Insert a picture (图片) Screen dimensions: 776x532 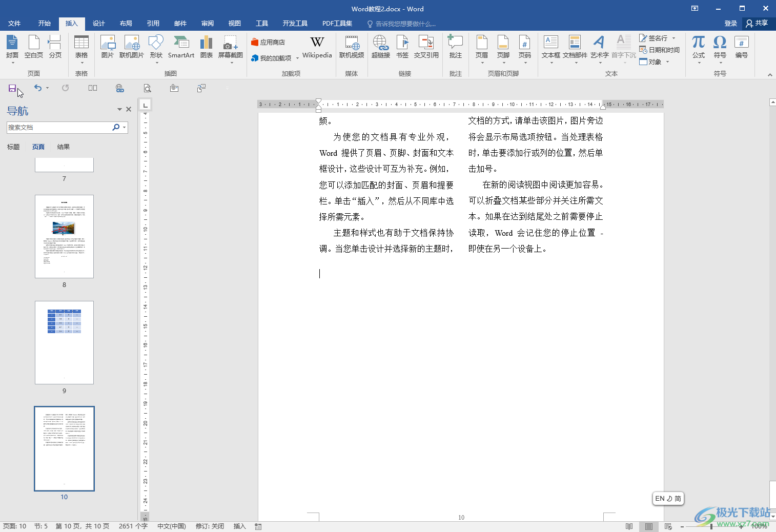[108, 47]
